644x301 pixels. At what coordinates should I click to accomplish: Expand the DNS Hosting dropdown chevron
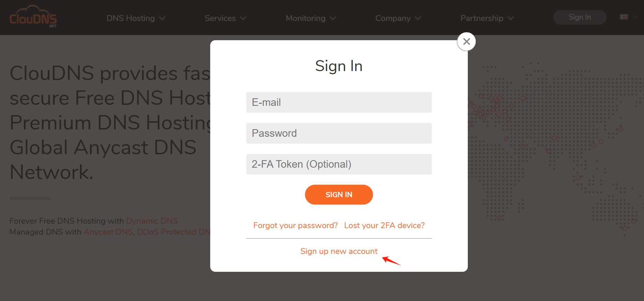tap(162, 18)
